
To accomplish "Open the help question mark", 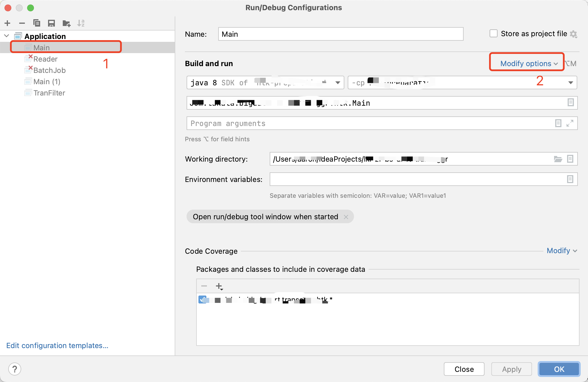I will click(x=15, y=369).
